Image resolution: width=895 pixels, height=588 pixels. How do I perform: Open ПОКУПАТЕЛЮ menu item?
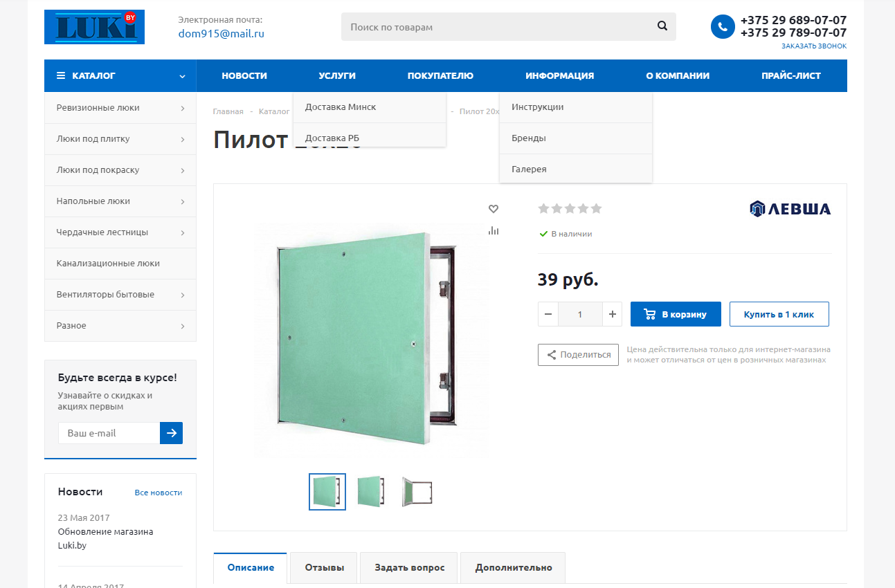[x=440, y=75]
